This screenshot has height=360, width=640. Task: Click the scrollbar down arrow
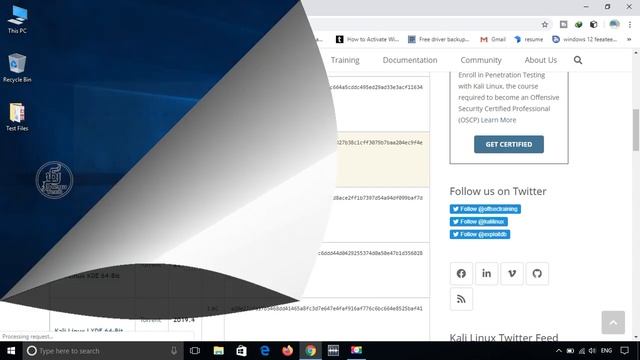636,337
